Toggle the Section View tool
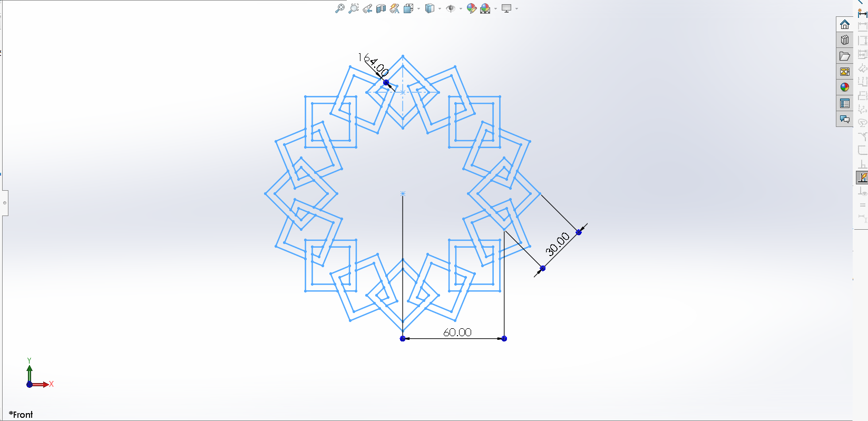Viewport: 868px width, 421px height. [x=381, y=8]
